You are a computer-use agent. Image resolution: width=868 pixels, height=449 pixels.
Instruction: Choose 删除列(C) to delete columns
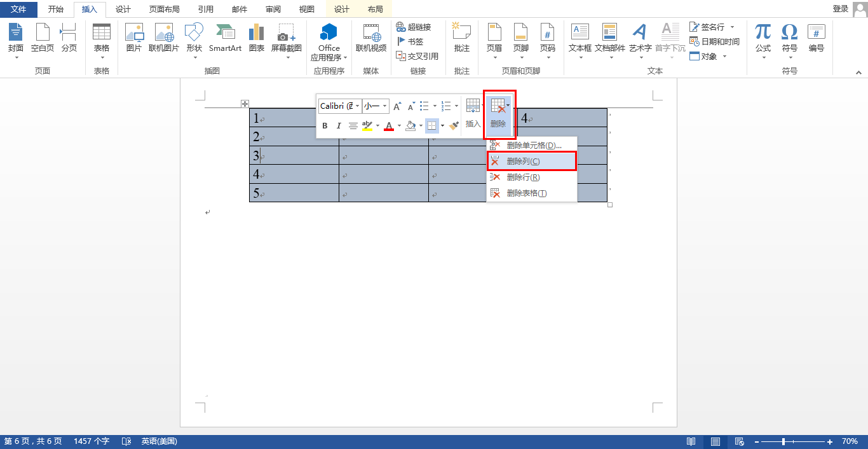point(532,162)
